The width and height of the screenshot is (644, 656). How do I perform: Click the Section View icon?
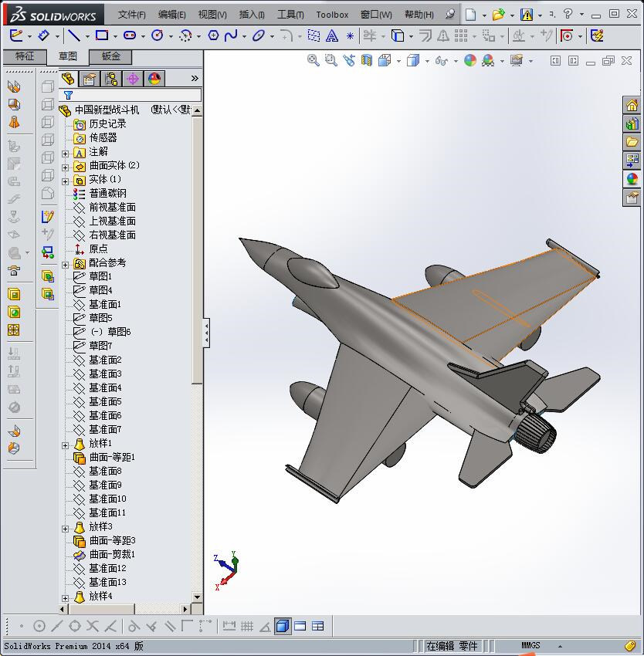coord(367,61)
